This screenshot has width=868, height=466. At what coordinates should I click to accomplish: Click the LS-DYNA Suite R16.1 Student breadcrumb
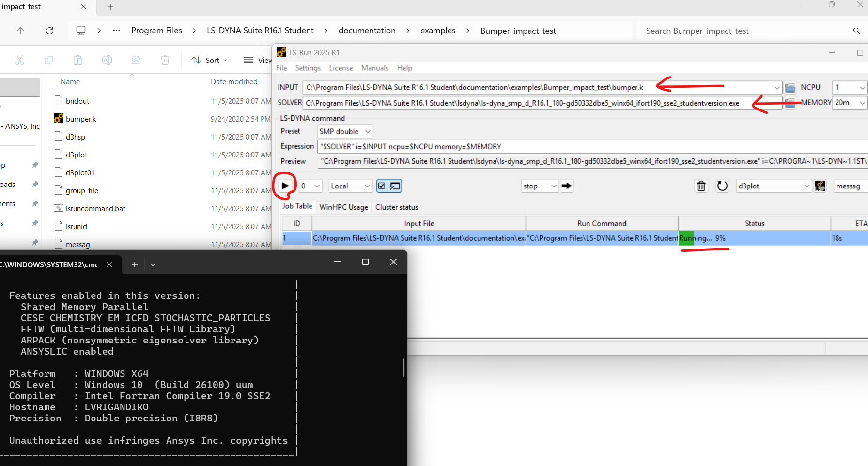[x=260, y=31]
